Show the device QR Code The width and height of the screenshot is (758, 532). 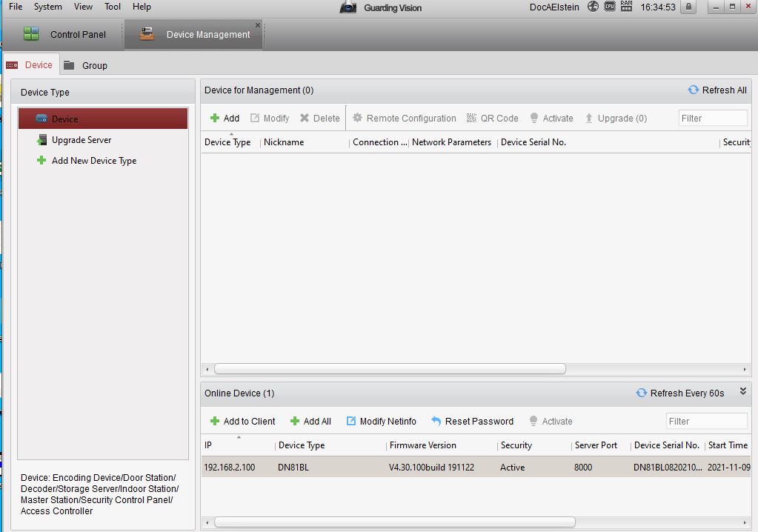point(492,118)
